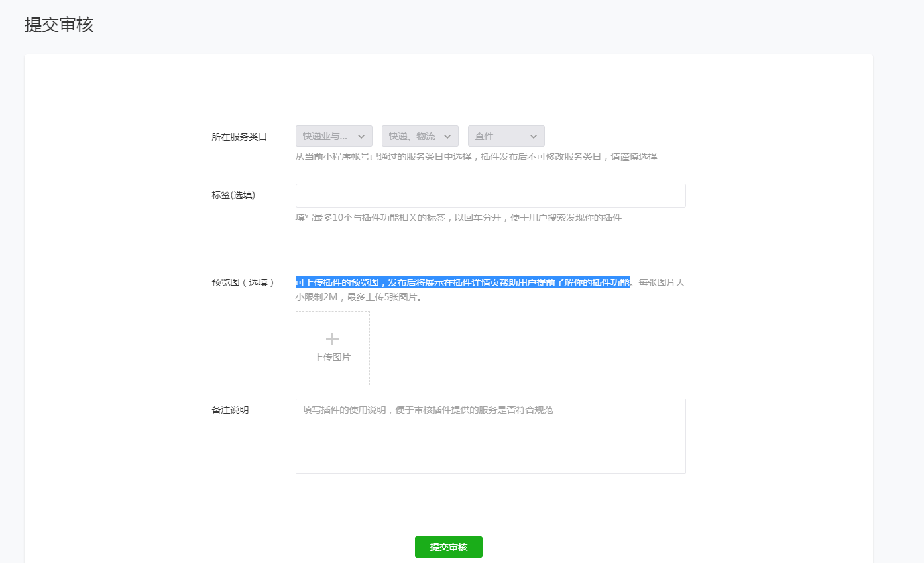The width and height of the screenshot is (924, 563).
Task: Click the 标签(选填) field label
Action: 233,195
